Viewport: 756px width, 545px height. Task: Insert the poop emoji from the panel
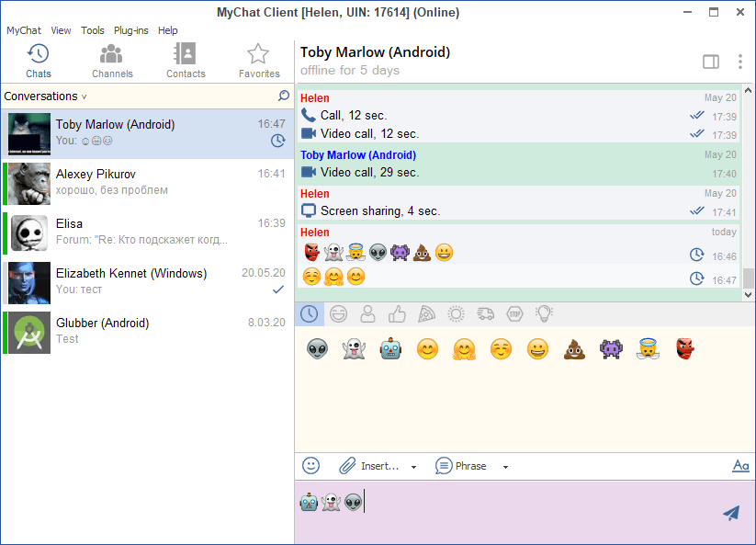pyautogui.click(x=574, y=348)
